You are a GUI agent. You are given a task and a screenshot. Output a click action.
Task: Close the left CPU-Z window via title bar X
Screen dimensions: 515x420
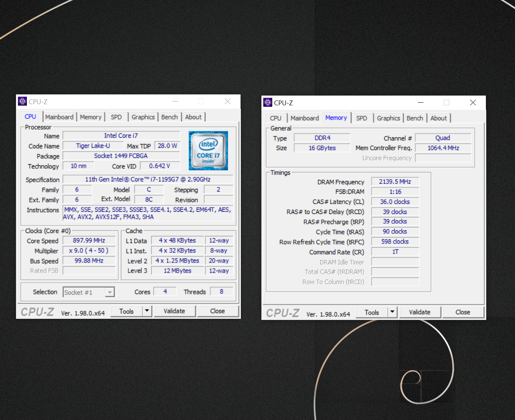pyautogui.click(x=227, y=102)
